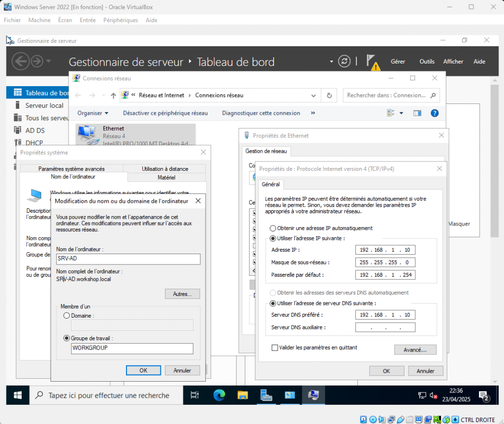The image size is (504, 424).
Task: Refresh the Connexions réseau address bar
Action: coord(329,95)
